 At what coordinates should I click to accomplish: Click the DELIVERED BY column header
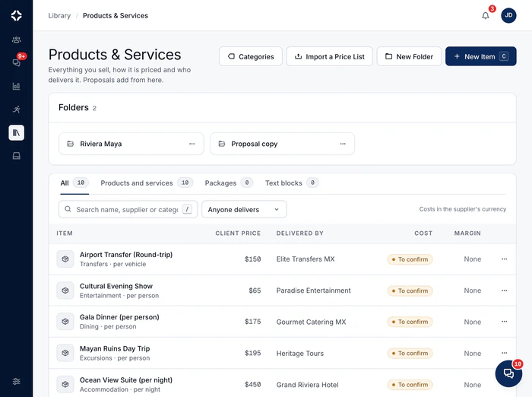(x=300, y=233)
